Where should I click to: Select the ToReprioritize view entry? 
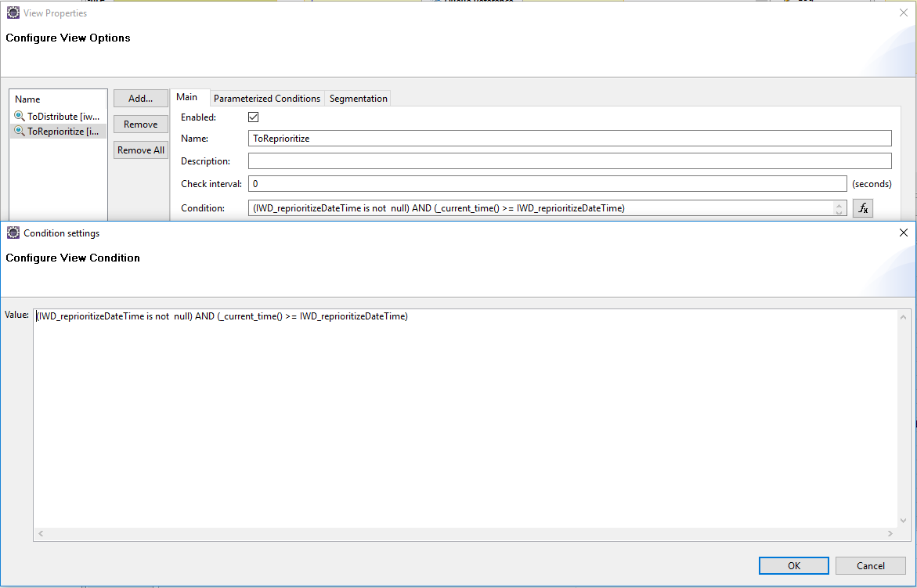click(59, 131)
